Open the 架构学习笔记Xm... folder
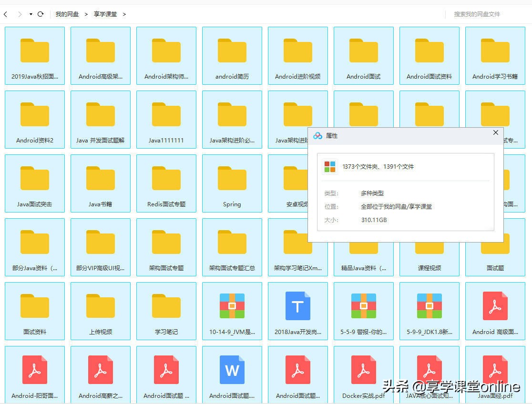This screenshot has height=405, width=532. [298, 247]
